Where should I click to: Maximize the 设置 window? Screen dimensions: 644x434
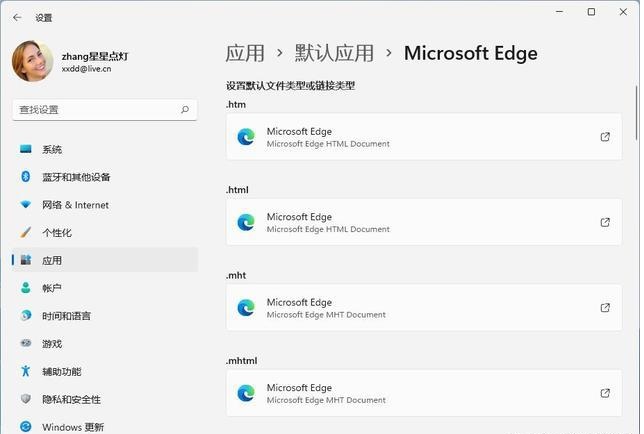591,12
